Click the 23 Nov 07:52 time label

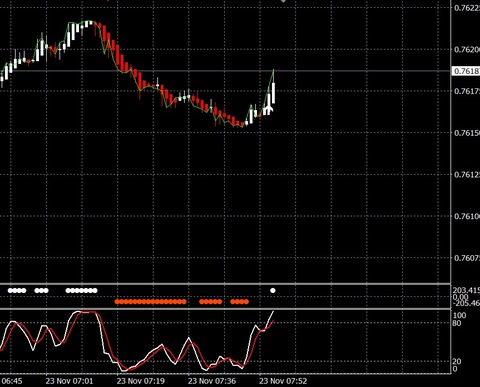click(x=283, y=381)
